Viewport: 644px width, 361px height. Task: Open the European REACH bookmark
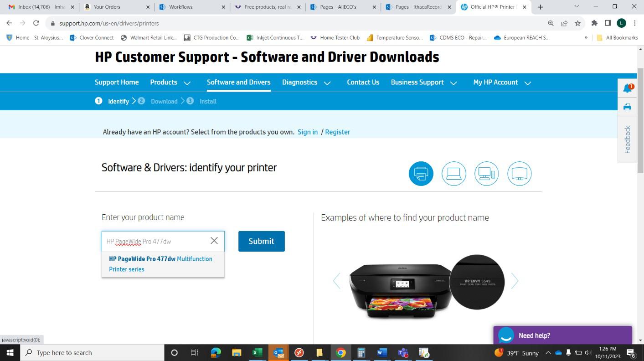pos(522,38)
